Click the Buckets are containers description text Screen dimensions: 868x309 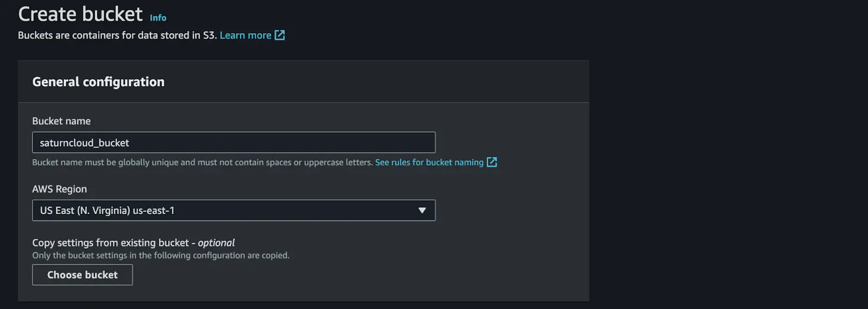[x=117, y=35]
